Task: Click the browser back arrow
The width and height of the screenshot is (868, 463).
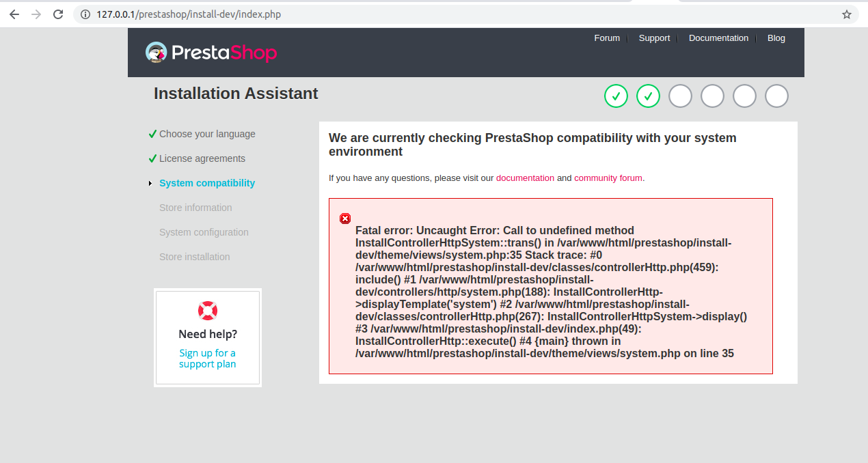Action: point(14,14)
